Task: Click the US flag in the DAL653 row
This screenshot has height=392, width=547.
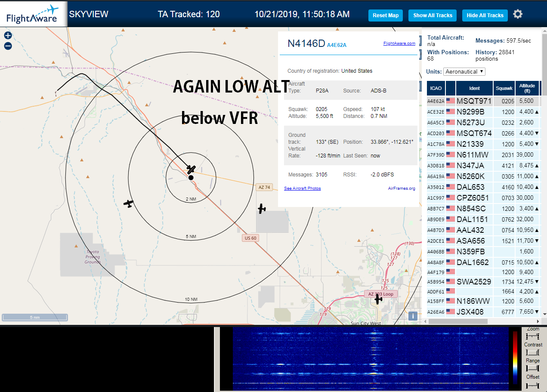Action: point(451,187)
